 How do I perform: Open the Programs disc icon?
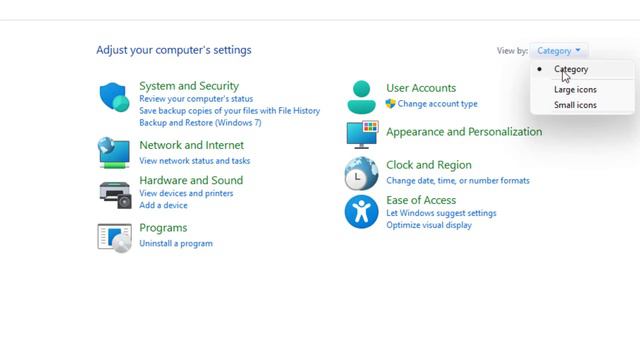115,238
